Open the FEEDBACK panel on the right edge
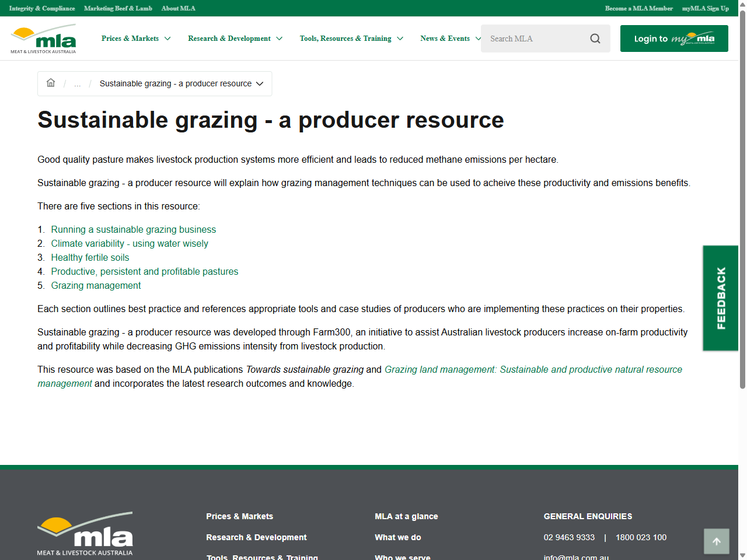The image size is (747, 560). (720, 297)
